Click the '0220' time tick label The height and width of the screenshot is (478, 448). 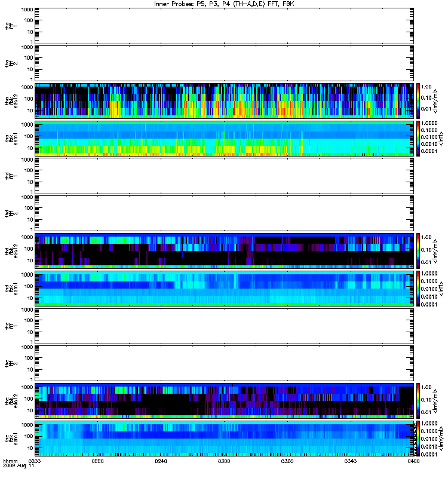97,461
